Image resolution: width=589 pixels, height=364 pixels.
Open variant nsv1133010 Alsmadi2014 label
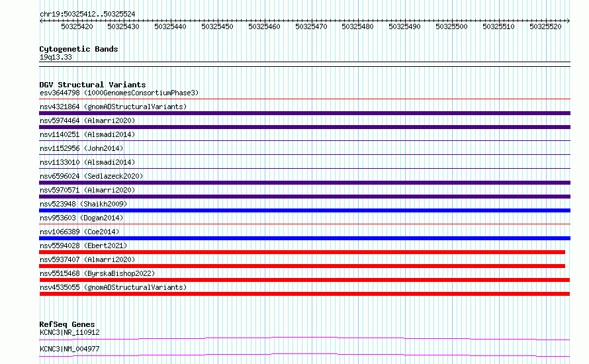tap(87, 162)
